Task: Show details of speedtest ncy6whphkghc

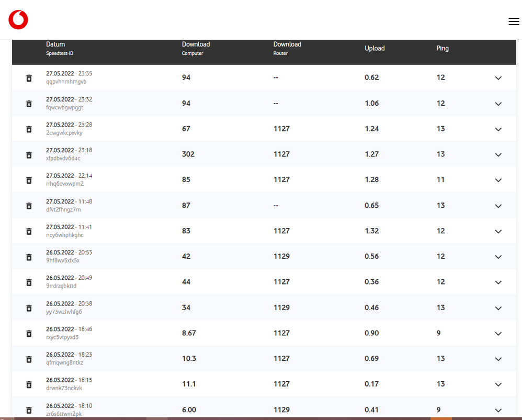Action: tap(498, 231)
